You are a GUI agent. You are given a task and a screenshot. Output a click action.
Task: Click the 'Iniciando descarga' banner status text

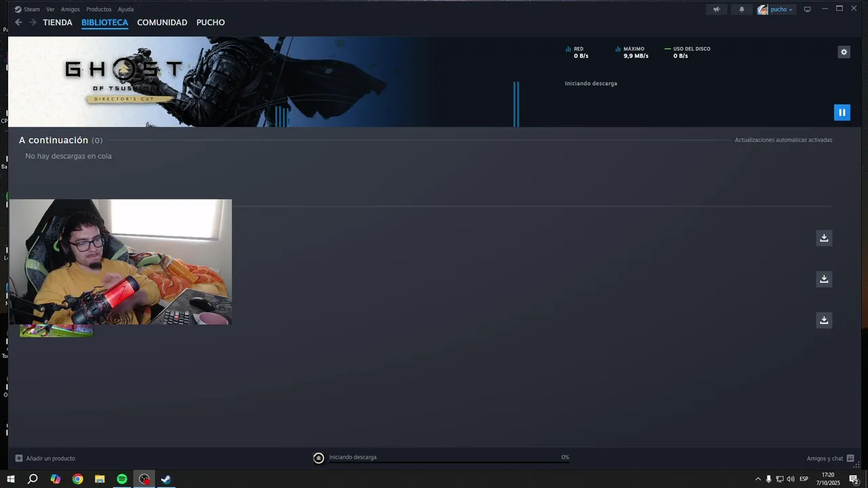coord(591,83)
